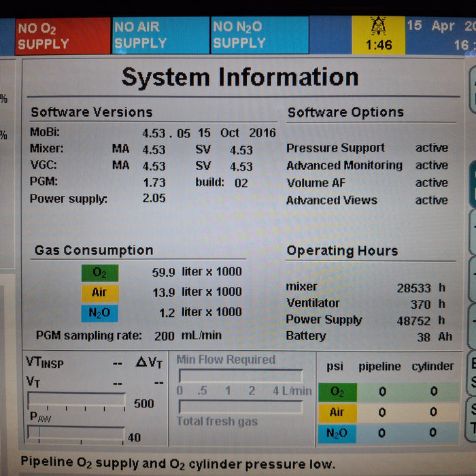Click the Delta VT symbol
This screenshot has height=476, width=476.
coord(149,363)
